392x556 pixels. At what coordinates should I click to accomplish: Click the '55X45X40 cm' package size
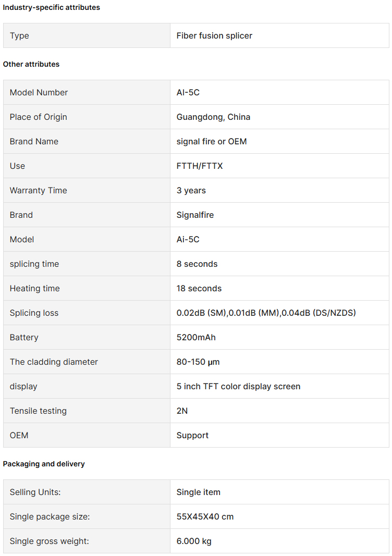pyautogui.click(x=205, y=516)
